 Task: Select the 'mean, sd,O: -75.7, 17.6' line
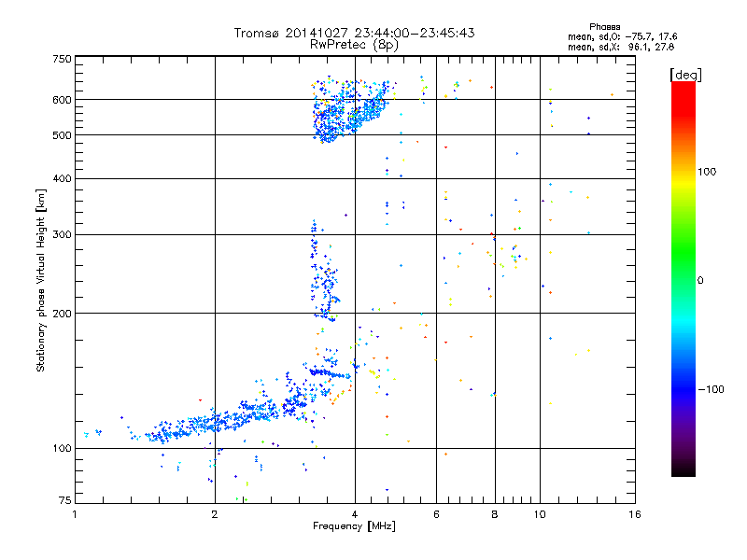pos(622,36)
